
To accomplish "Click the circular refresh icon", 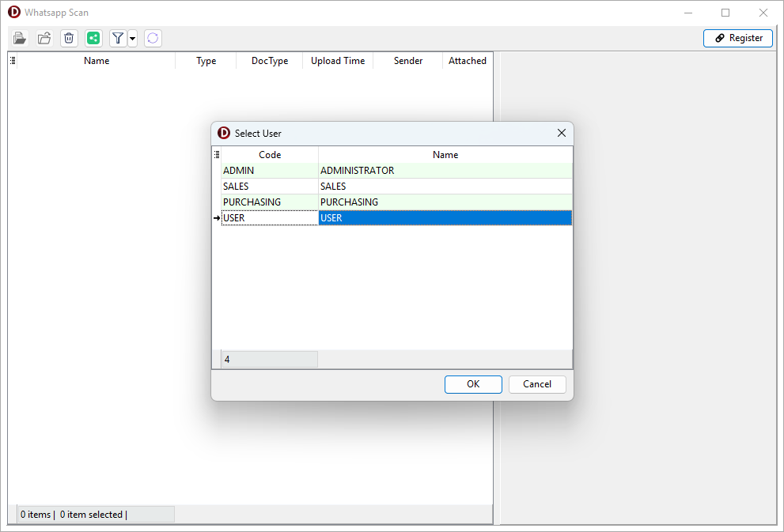I will point(153,38).
